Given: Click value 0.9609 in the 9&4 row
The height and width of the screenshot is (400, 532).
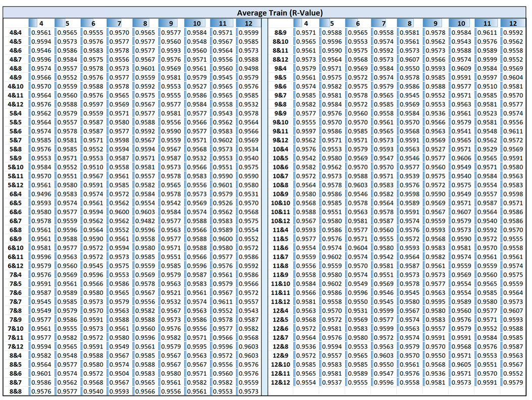Looking at the screenshot, I should (x=461, y=69).
